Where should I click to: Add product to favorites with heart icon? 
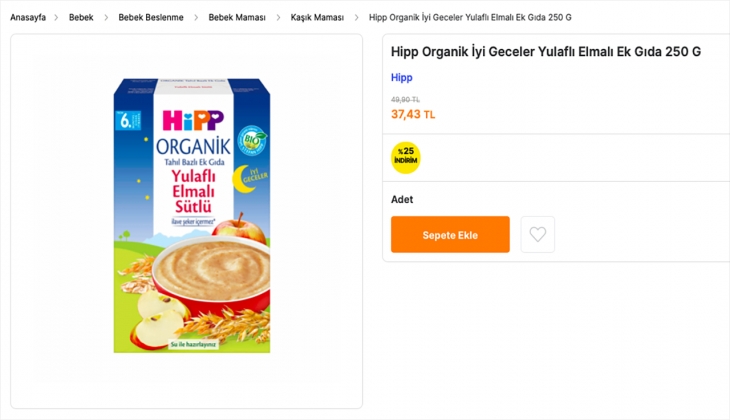click(x=538, y=234)
